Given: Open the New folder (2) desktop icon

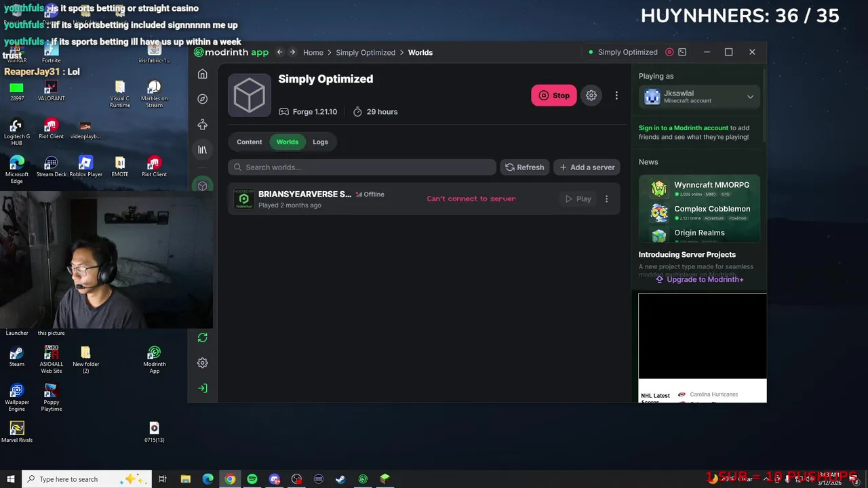Looking at the screenshot, I should [85, 360].
